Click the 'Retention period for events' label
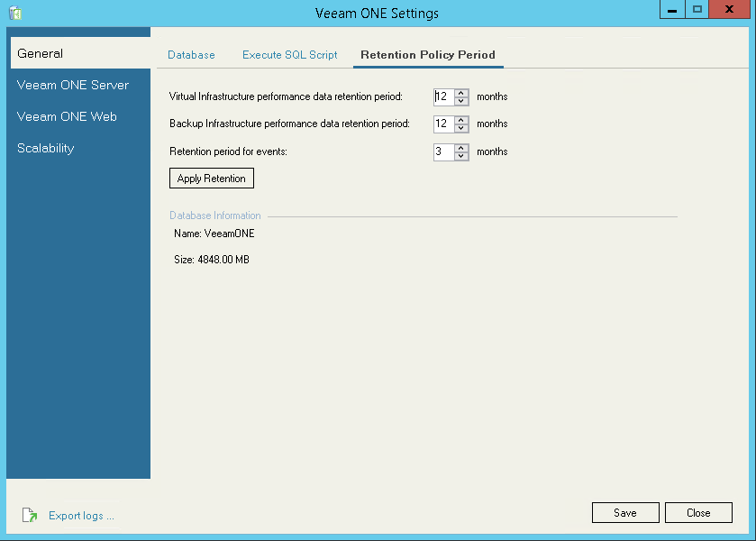 point(229,151)
